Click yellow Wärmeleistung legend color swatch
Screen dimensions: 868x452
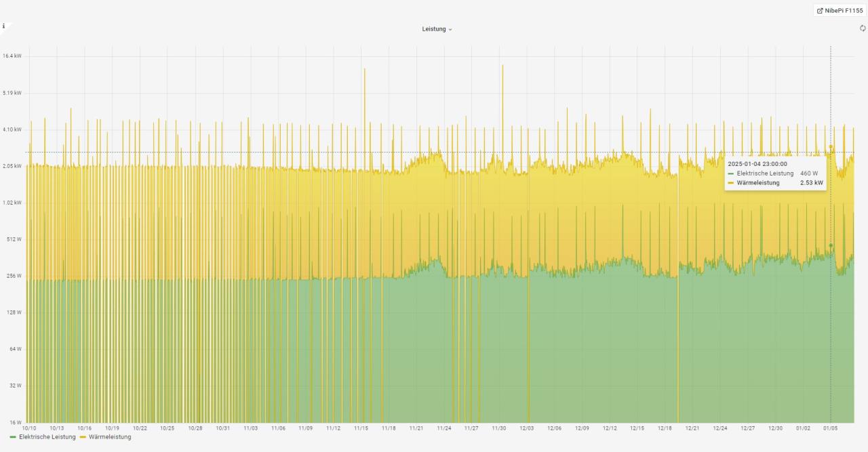point(83,437)
